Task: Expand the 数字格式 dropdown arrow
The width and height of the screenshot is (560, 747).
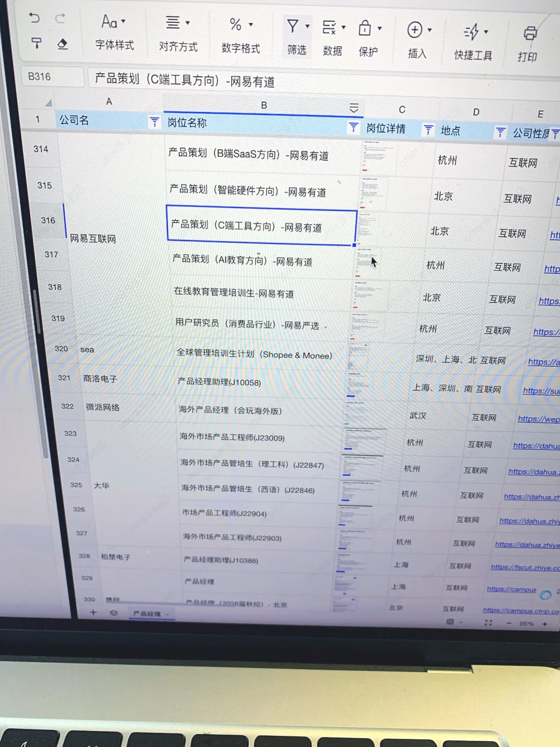Action: (251, 24)
